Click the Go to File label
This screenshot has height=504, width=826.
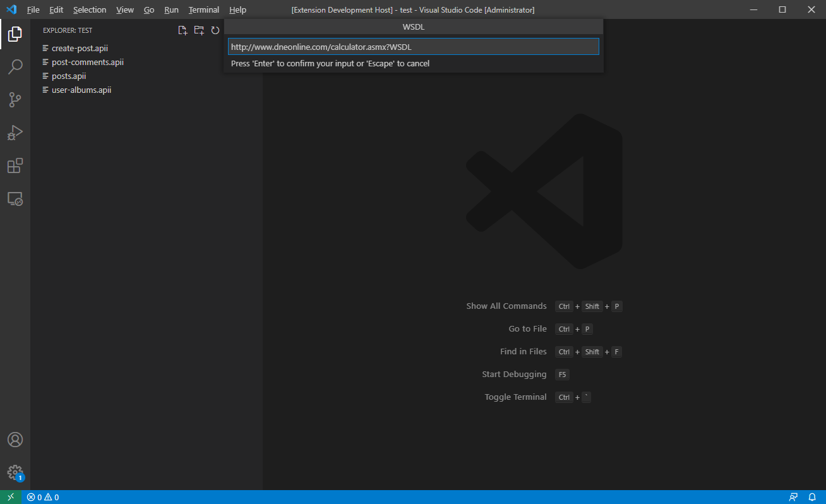coord(528,328)
